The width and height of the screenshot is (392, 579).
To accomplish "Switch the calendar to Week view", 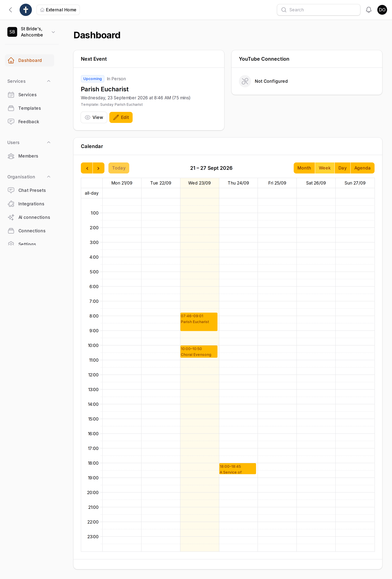I will [325, 168].
